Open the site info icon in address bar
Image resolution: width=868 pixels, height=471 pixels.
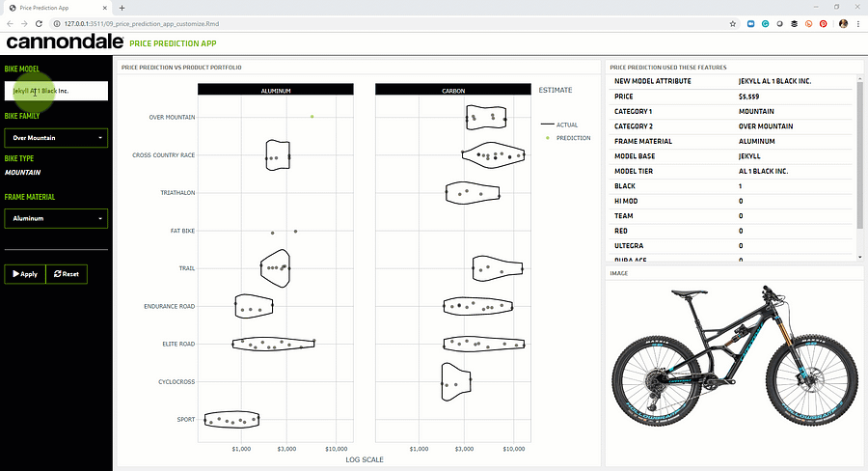(57, 24)
